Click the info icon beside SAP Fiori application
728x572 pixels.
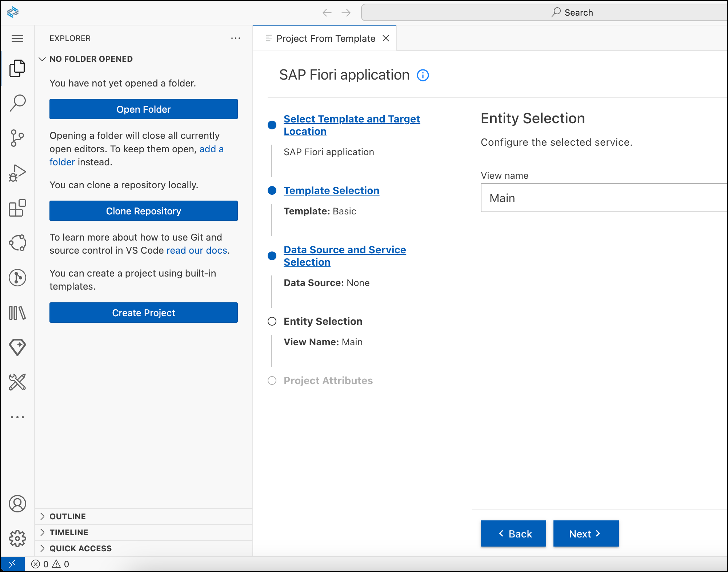coord(423,76)
